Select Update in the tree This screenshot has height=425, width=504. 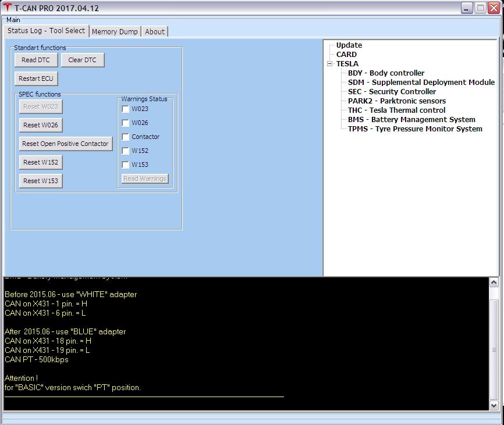[x=349, y=45]
